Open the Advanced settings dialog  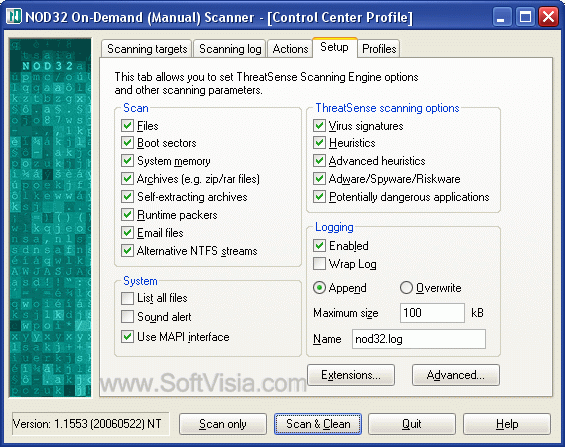click(455, 375)
